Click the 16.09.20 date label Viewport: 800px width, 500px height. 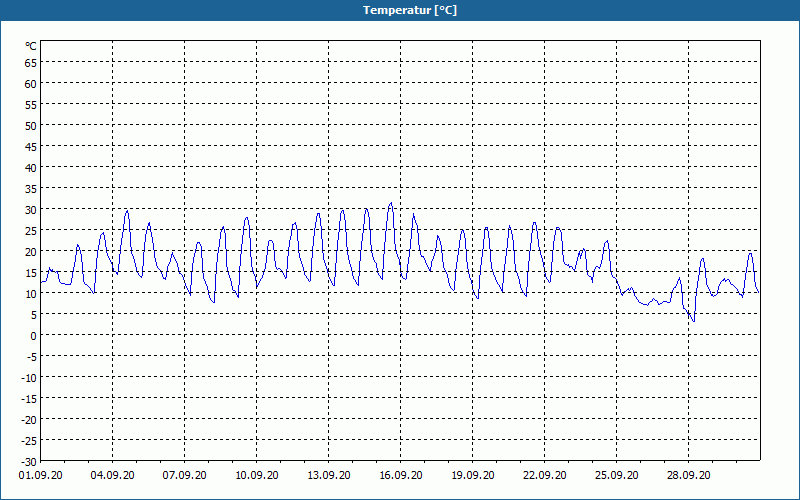coord(401,475)
